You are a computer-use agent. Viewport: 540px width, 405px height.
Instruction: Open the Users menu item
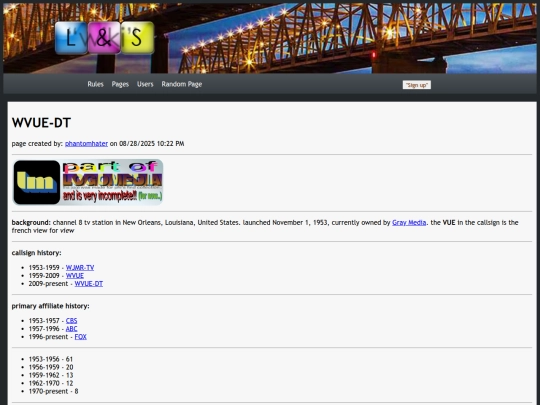145,84
